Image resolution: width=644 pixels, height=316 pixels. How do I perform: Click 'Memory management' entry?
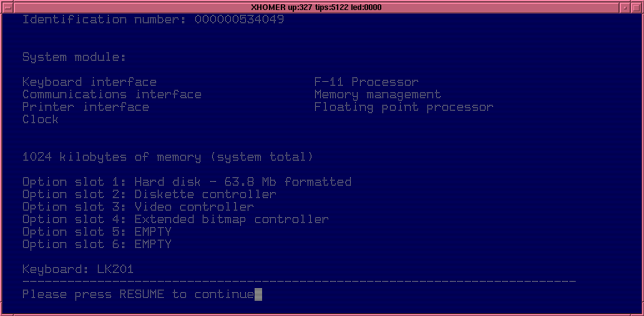pos(378,94)
